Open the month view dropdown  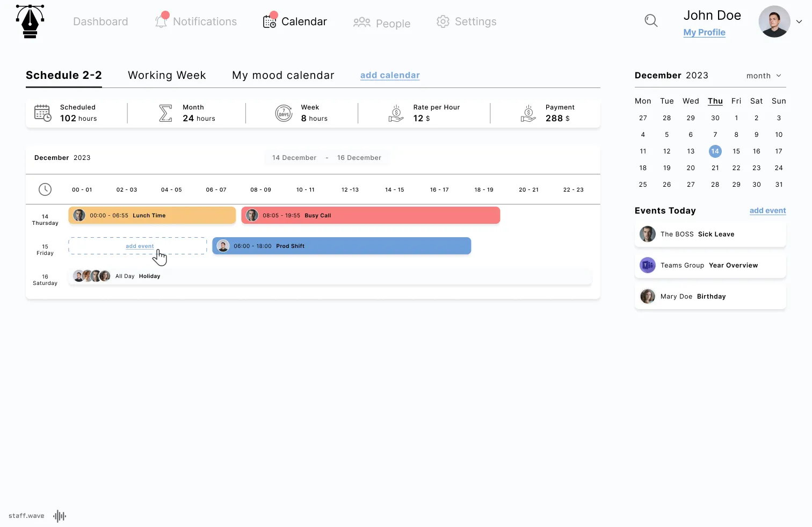click(x=764, y=76)
